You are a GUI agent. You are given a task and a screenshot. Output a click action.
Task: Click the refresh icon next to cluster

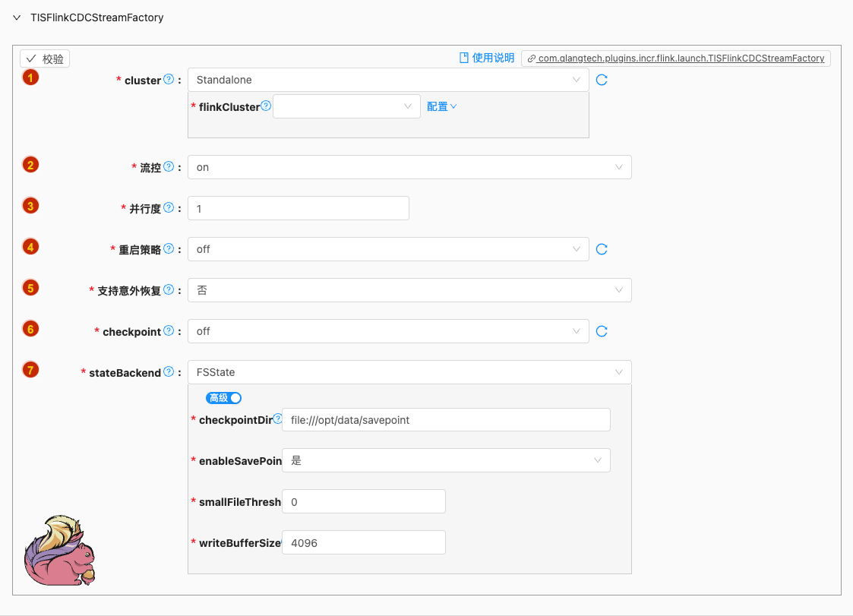tap(602, 80)
